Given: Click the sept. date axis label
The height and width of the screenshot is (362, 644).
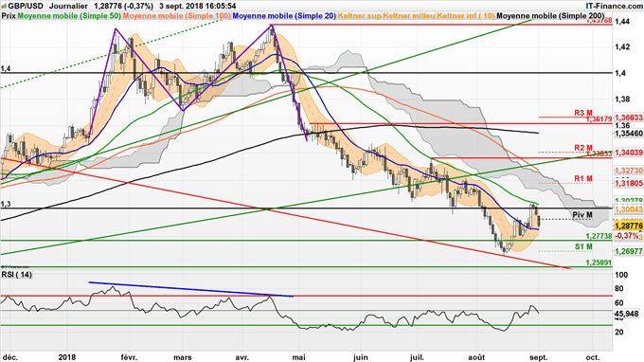Looking at the screenshot, I should [x=539, y=357].
